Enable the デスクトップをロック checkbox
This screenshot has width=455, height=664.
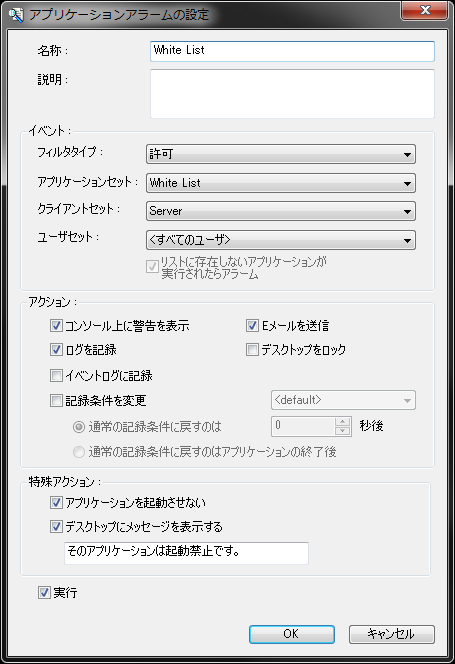coord(252,350)
